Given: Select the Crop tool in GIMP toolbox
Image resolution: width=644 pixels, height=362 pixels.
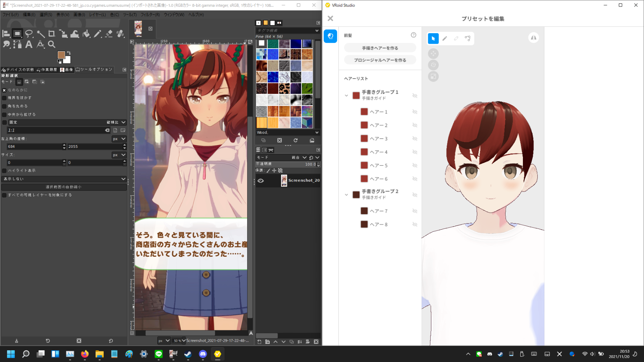Looking at the screenshot, I should tap(52, 34).
